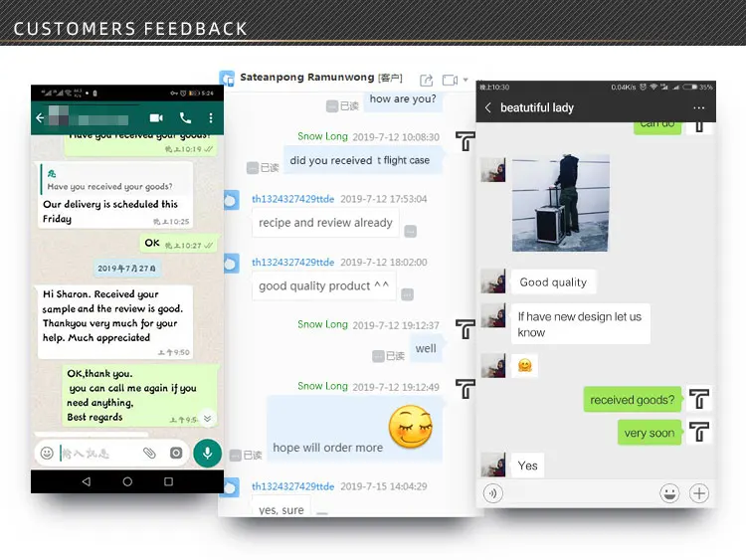Start a WhatsApp voice call
746x560 pixels.
[186, 117]
